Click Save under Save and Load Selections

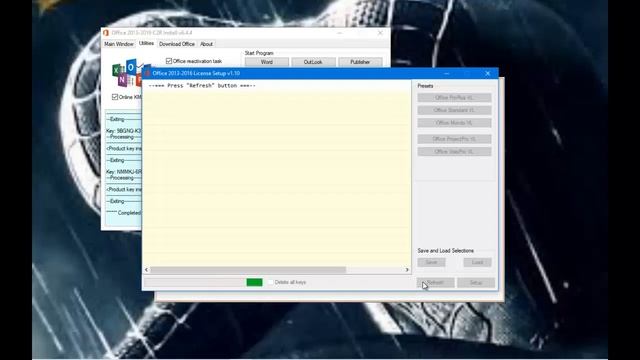tap(431, 262)
